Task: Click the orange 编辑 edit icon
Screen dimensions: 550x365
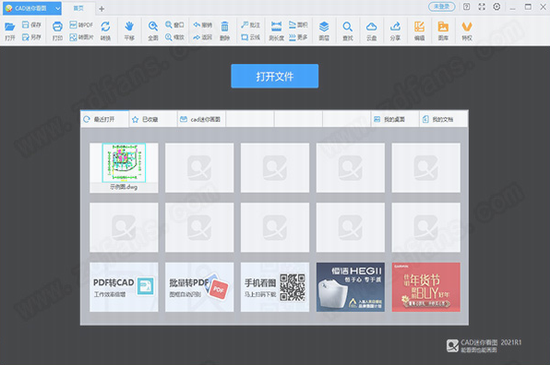Action: 419,27
